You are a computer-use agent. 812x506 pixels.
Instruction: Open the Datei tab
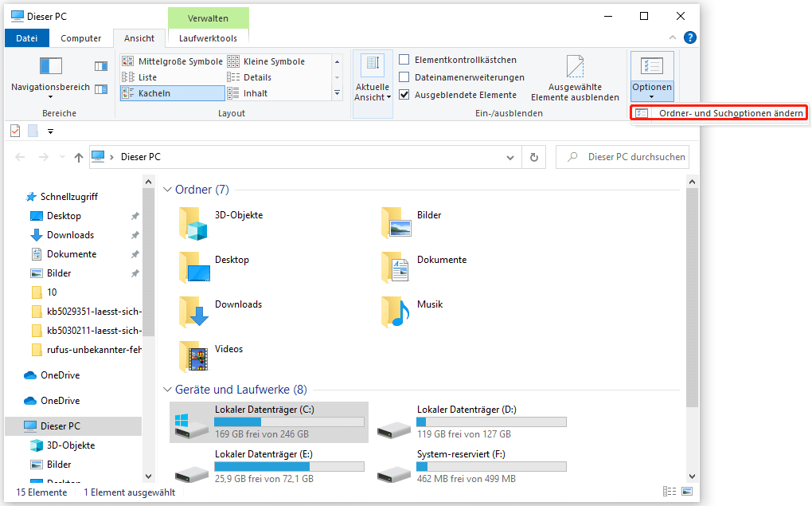click(26, 37)
